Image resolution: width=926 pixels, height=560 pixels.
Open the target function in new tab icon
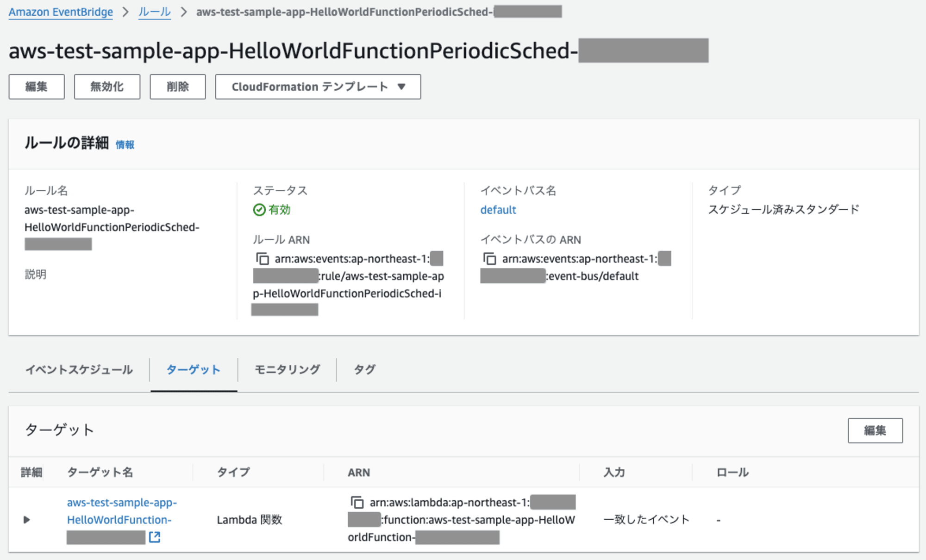[155, 537]
